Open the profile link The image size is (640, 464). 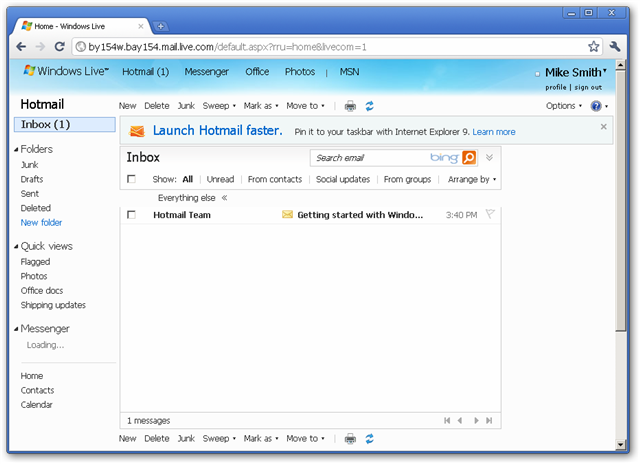556,87
